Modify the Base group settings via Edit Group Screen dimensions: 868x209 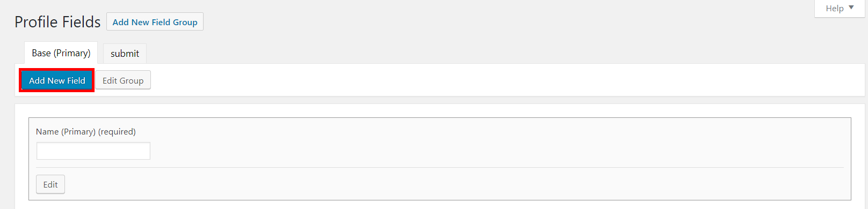[x=123, y=80]
